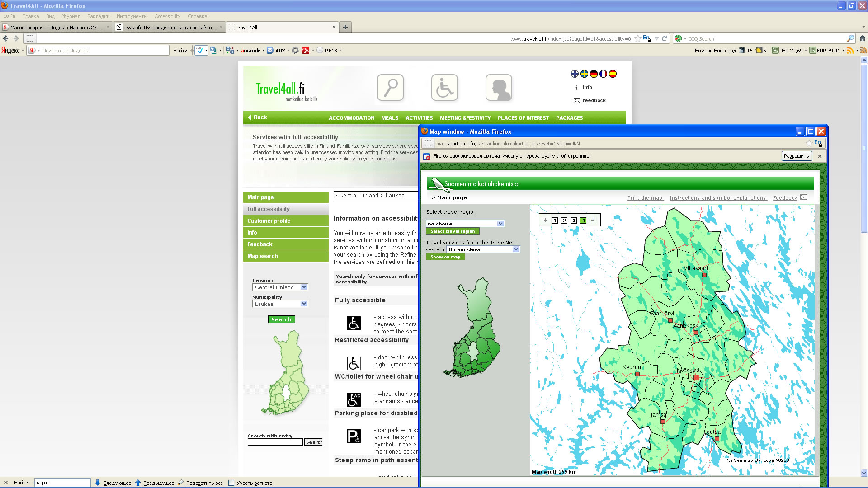868x488 pixels.
Task: Open ACCOMMODATION in green nav bar
Action: click(x=351, y=118)
